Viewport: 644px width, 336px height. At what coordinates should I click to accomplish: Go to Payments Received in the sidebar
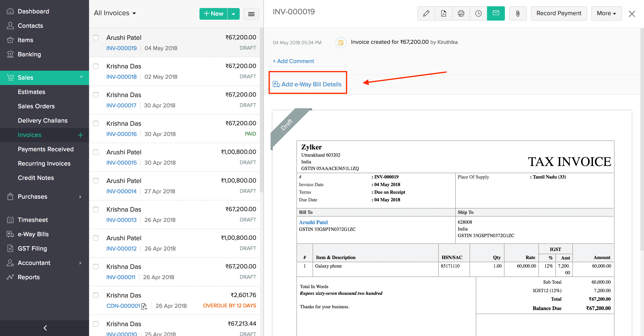(45, 149)
